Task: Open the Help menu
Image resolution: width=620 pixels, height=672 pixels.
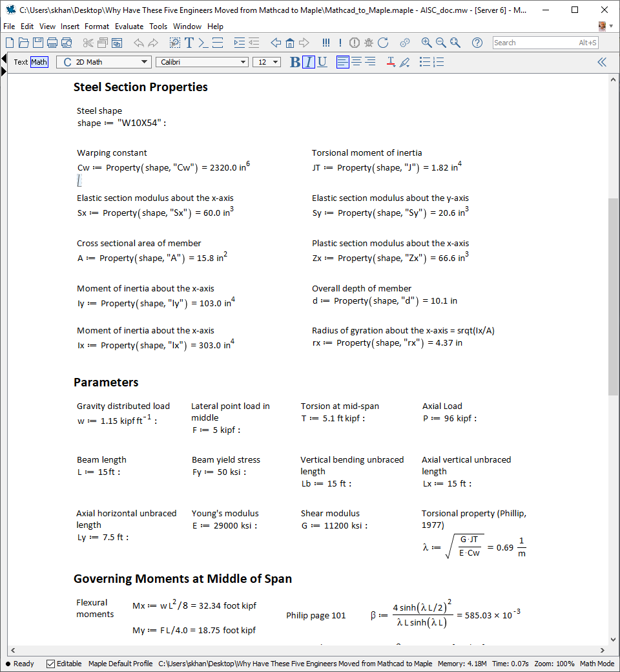Action: coord(215,26)
